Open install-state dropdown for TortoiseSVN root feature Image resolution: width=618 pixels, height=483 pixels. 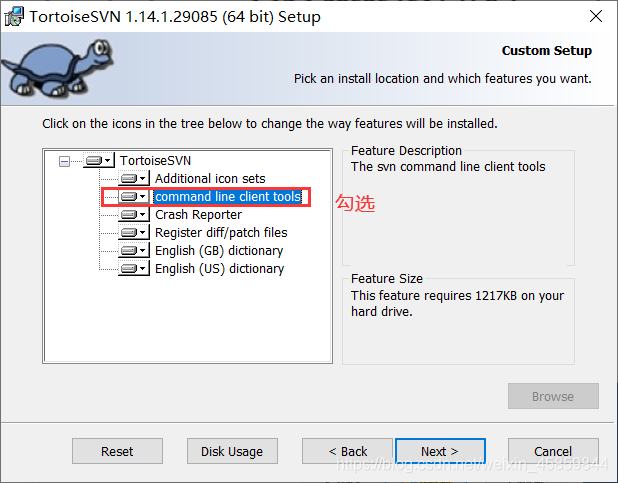[x=99, y=160]
